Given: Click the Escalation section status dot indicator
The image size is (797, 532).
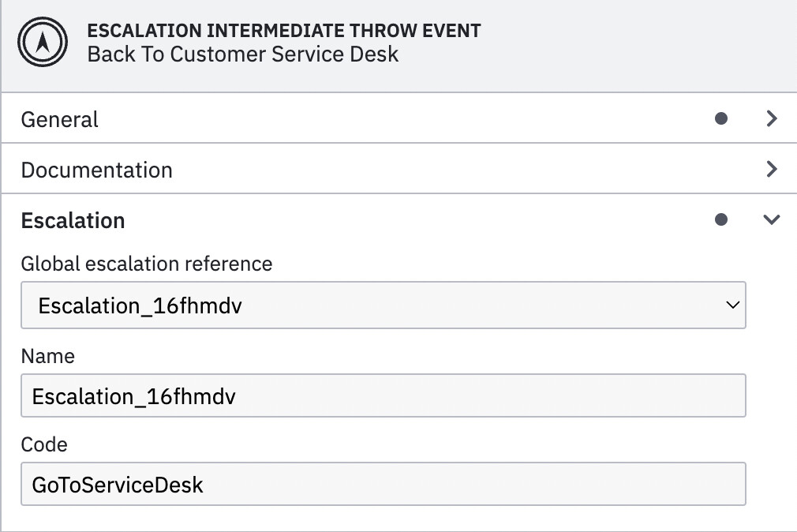Looking at the screenshot, I should point(720,220).
